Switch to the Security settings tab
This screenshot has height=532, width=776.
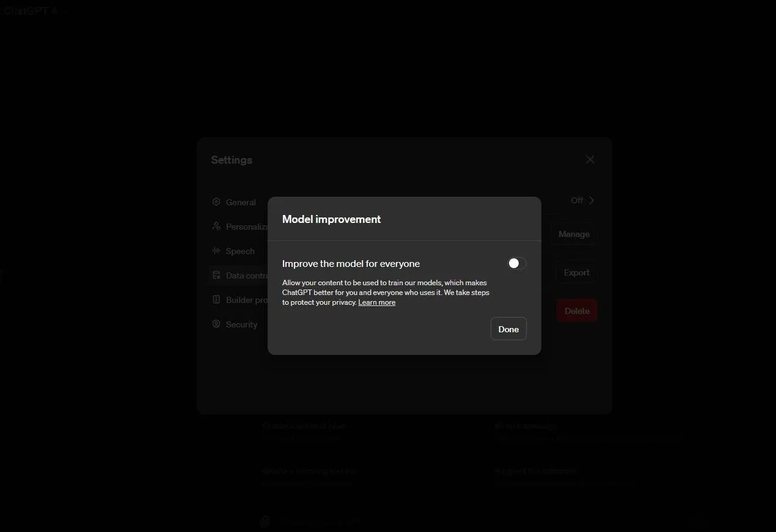pos(241,324)
